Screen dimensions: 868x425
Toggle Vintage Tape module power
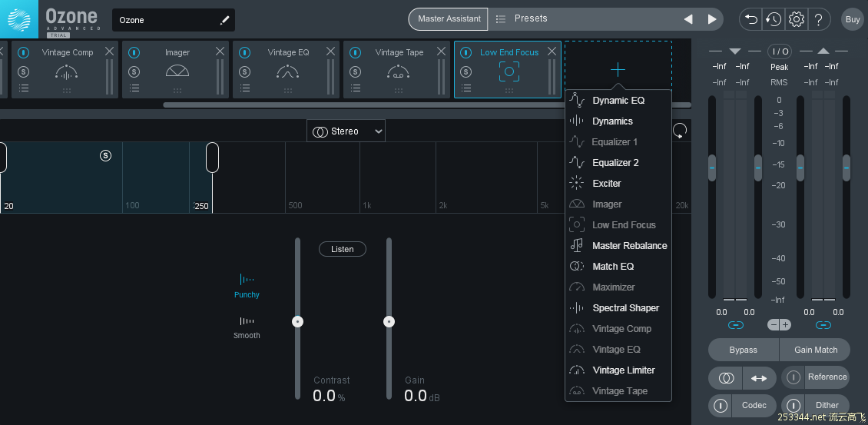[356, 52]
